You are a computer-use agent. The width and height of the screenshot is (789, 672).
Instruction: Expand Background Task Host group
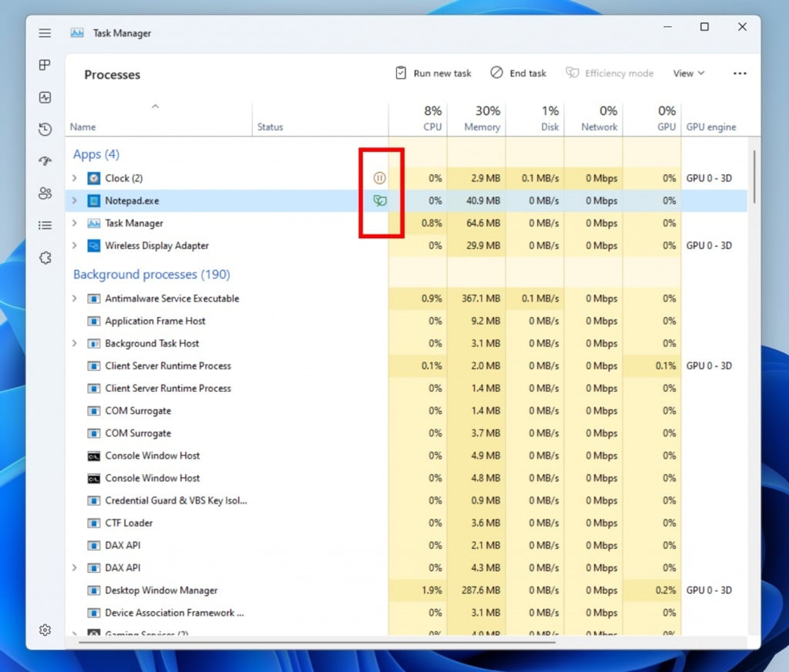(x=74, y=343)
